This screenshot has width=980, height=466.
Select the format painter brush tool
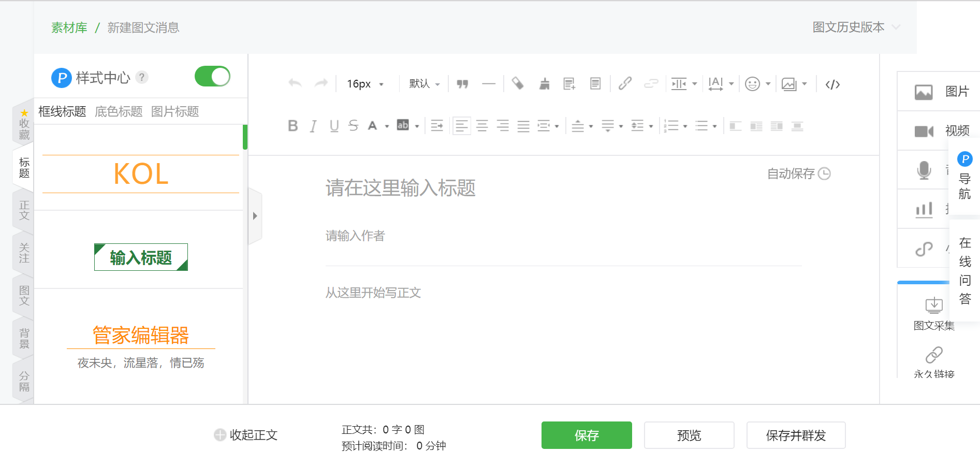click(x=518, y=83)
